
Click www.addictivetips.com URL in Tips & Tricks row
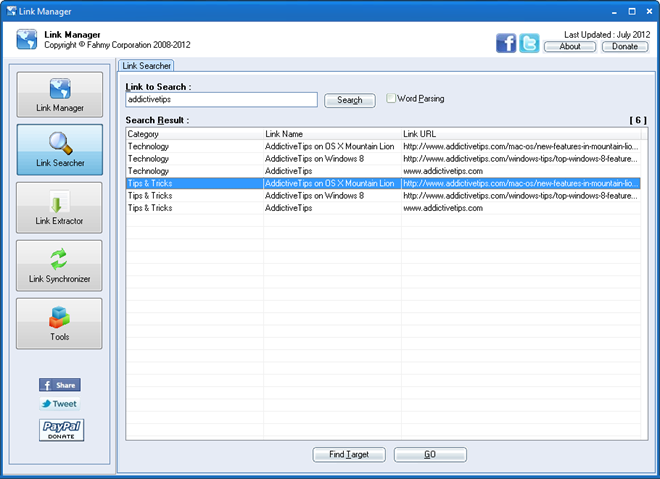443,208
